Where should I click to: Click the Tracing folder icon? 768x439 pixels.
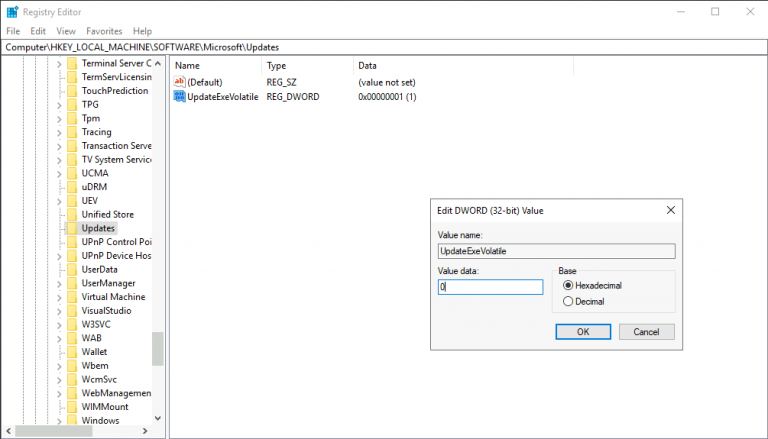click(x=72, y=132)
